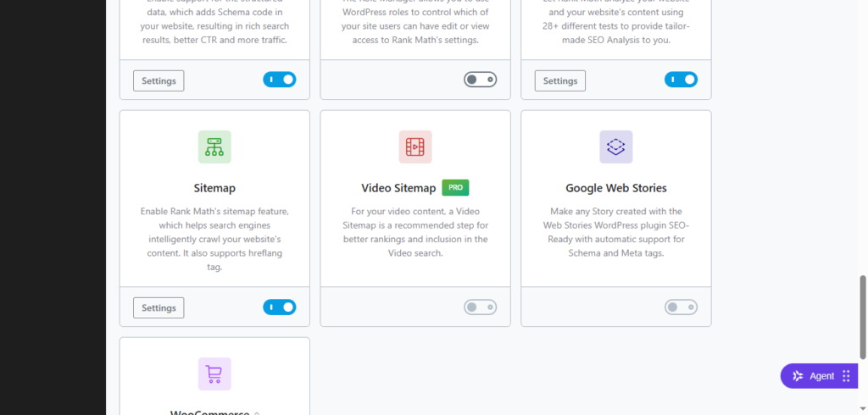Open Settings for the SEO Analysis card
This screenshot has width=868, height=415.
(x=560, y=80)
